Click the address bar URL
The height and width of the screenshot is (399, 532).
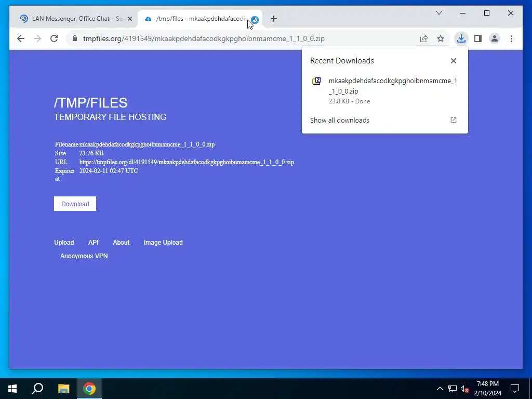[204, 38]
